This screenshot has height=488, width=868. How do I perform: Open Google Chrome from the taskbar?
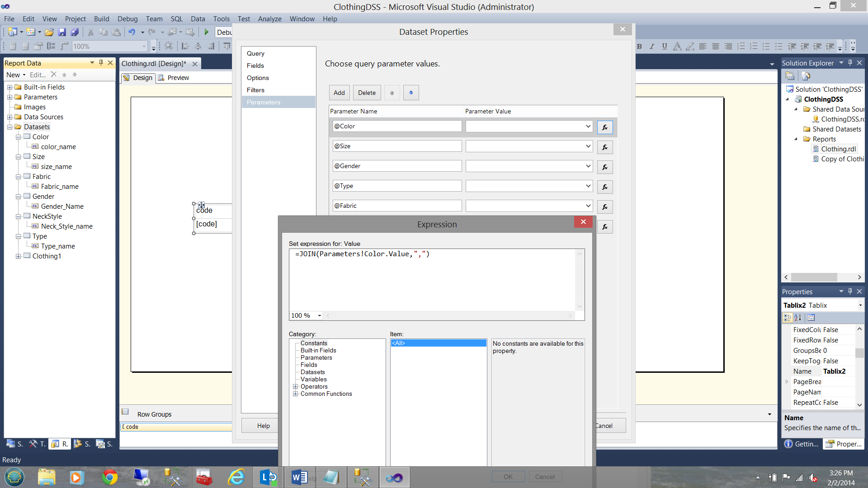coord(109,477)
